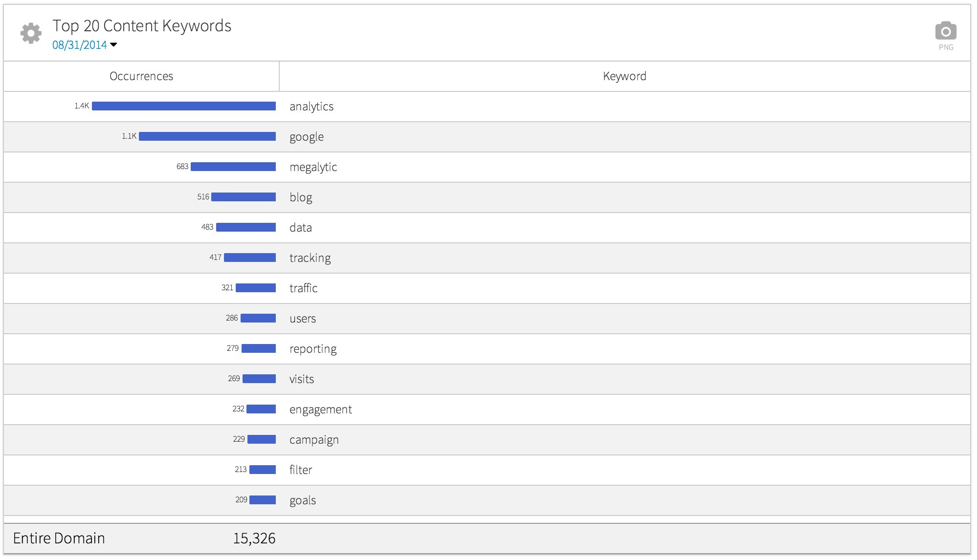The height and width of the screenshot is (560, 977).
Task: Select the engagement keyword row
Action: tap(320, 409)
